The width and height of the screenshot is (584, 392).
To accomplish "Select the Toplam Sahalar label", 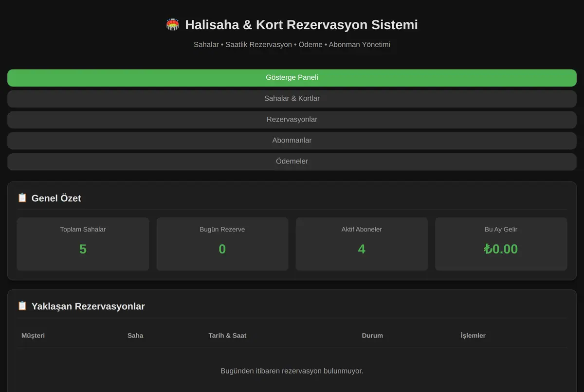I will click(x=83, y=230).
